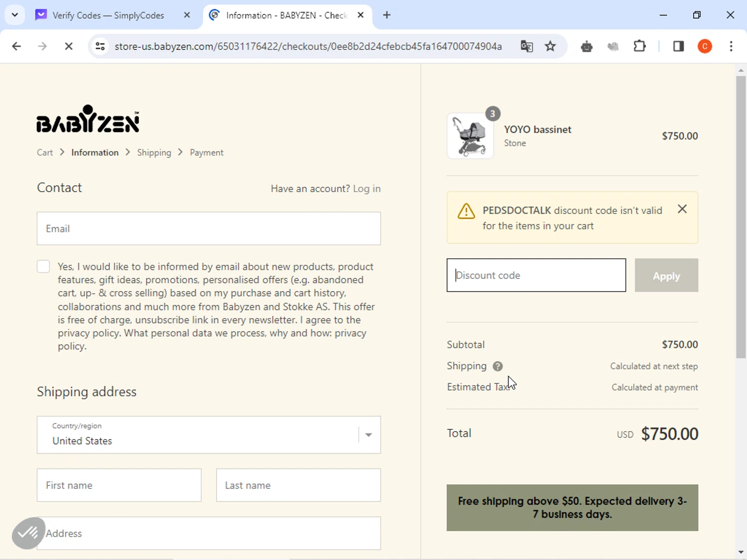Click the $750.00 total amount

(x=669, y=434)
